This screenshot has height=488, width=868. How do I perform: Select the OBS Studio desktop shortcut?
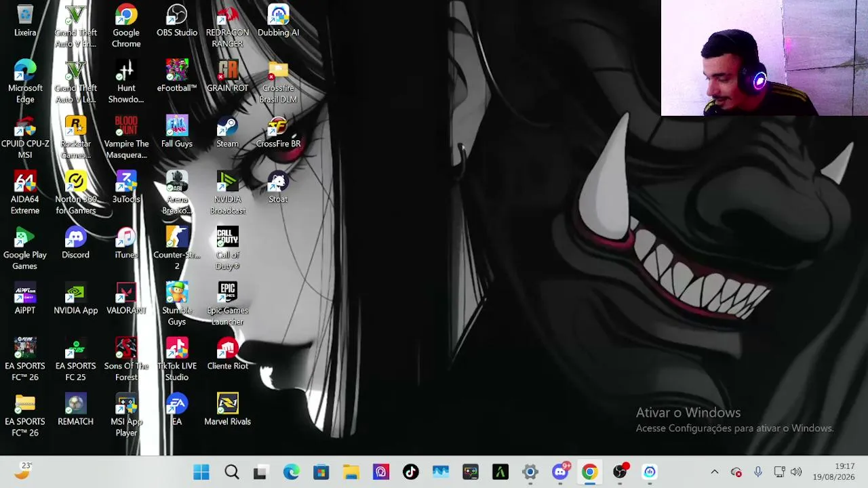pyautogui.click(x=177, y=21)
